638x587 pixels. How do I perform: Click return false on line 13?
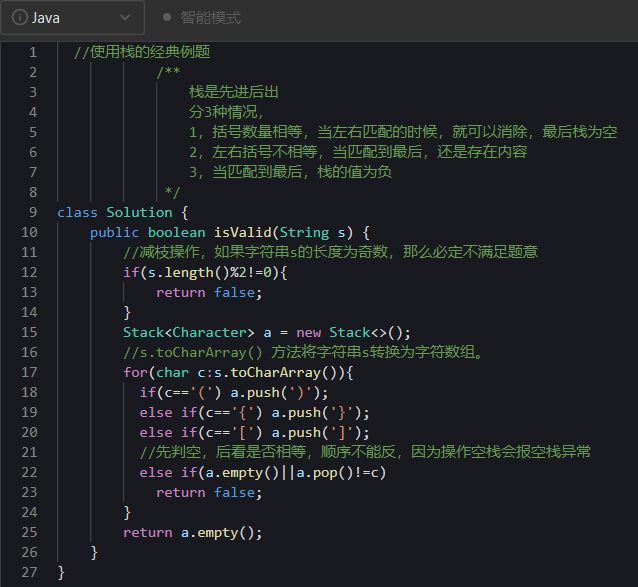(x=209, y=292)
